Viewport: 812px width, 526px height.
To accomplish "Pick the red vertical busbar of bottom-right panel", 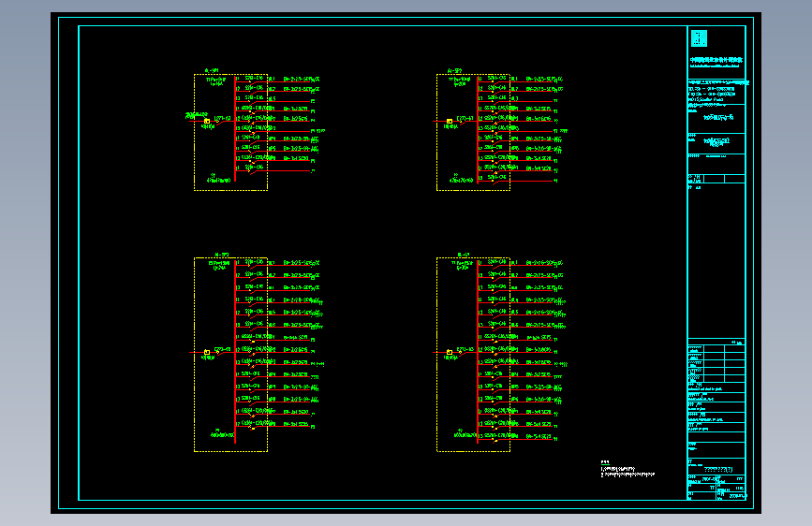I will [x=478, y=351].
